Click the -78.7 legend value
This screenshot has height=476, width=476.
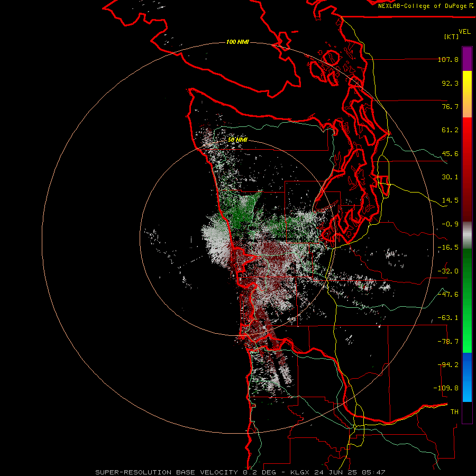(448, 342)
